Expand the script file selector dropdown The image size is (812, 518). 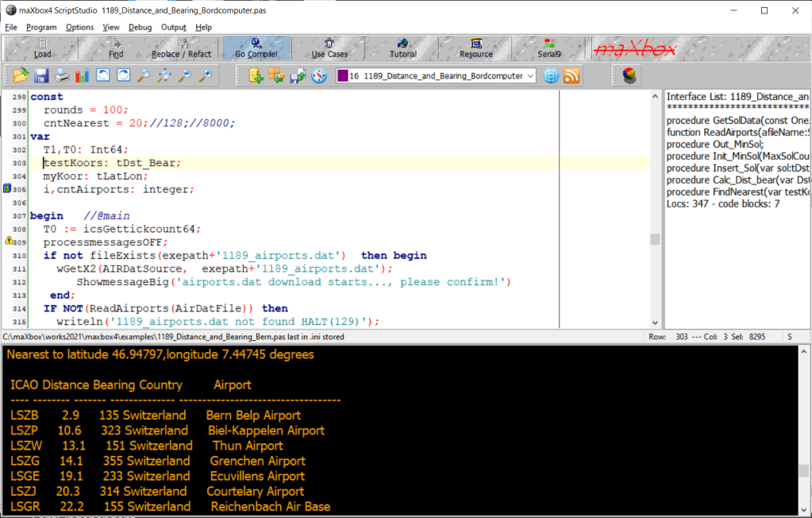[529, 75]
